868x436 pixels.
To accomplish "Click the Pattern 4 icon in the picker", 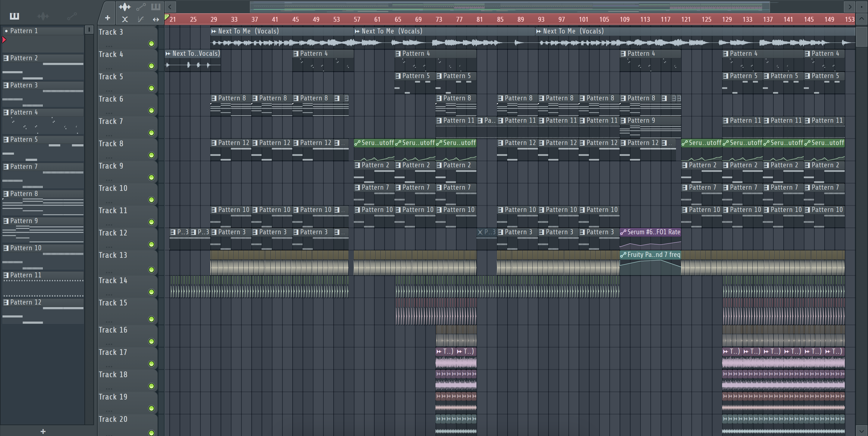I will [6, 112].
